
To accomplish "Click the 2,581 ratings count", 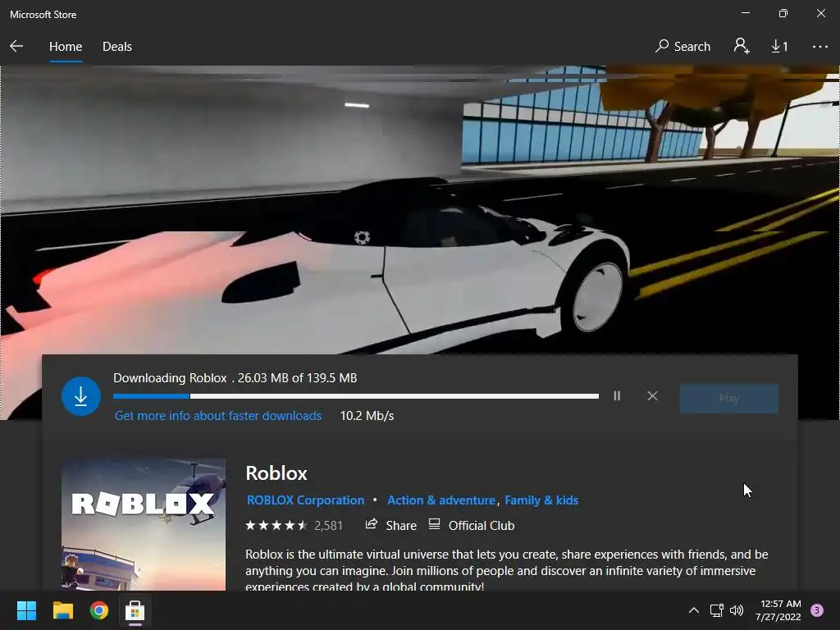I will pyautogui.click(x=328, y=526).
